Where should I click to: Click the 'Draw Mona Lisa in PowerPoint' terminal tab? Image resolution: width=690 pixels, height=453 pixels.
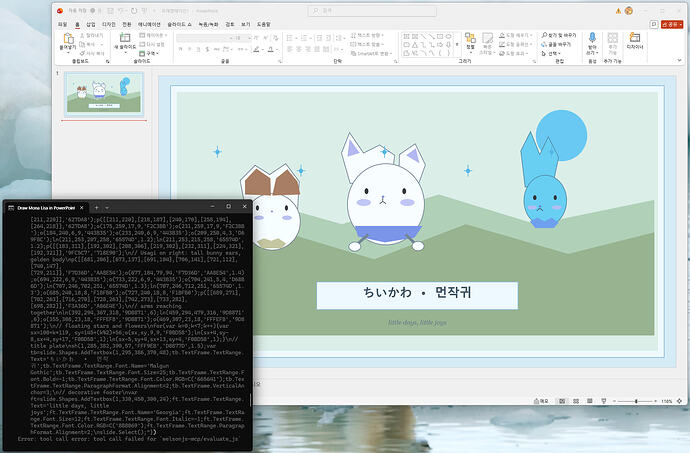coord(46,208)
